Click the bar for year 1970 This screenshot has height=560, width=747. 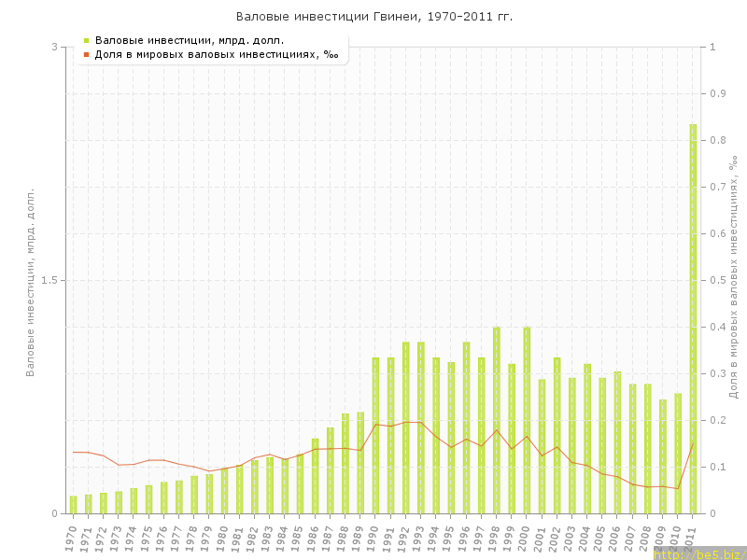[73, 504]
